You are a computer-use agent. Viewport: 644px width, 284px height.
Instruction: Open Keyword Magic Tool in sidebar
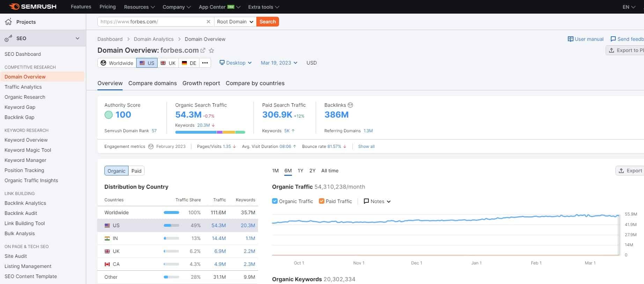point(28,150)
